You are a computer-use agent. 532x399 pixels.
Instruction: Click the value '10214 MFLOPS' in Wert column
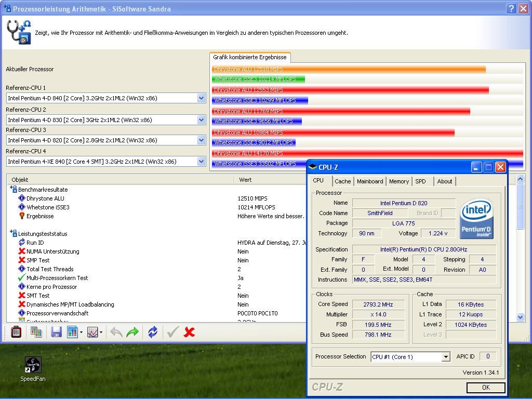coord(256,207)
